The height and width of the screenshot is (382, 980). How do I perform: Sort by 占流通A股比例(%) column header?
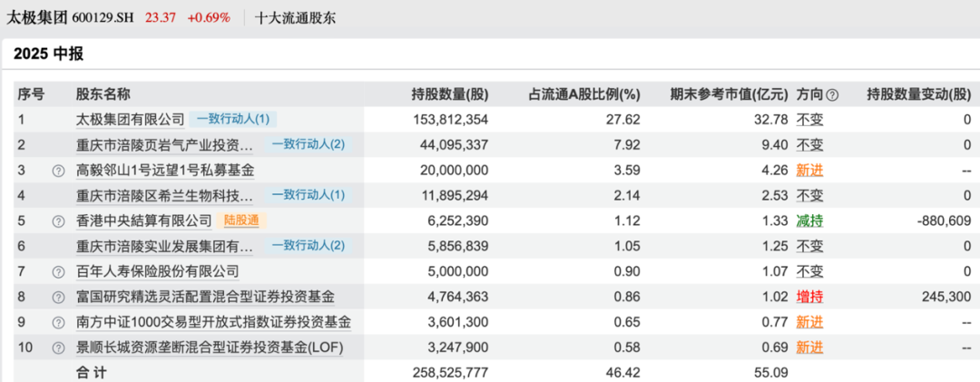584,94
